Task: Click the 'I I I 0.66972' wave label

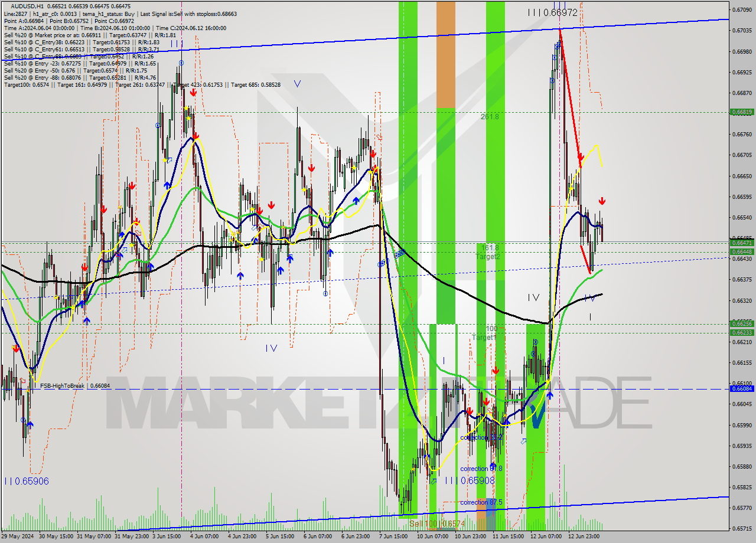Action: pyautogui.click(x=552, y=12)
